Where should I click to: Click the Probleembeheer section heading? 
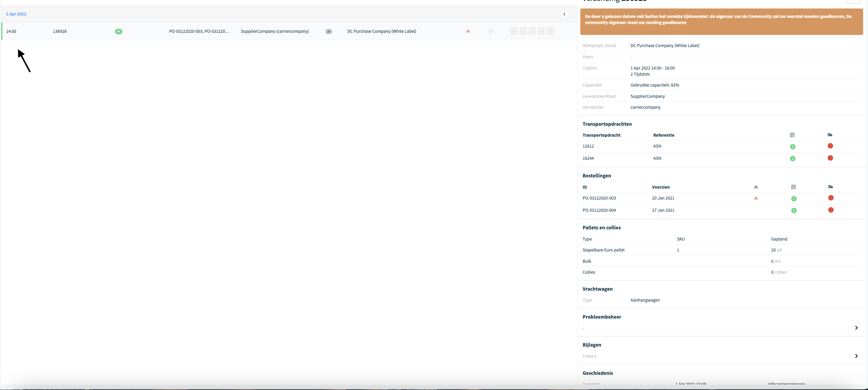[x=602, y=317]
